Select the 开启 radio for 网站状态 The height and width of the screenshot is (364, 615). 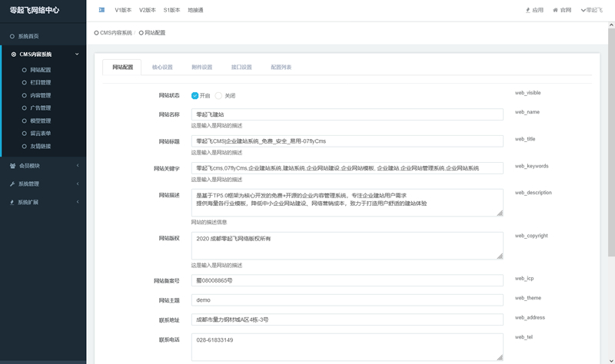(195, 95)
